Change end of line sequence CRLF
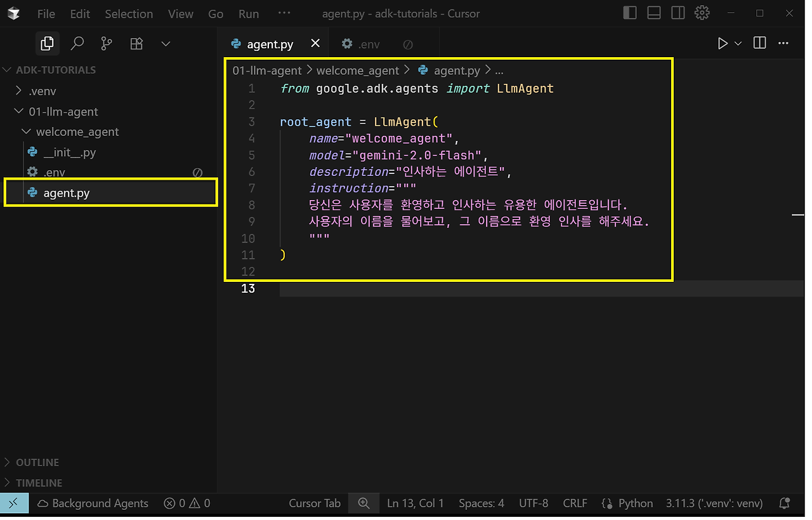Screen dimensions: 812x520 575,503
